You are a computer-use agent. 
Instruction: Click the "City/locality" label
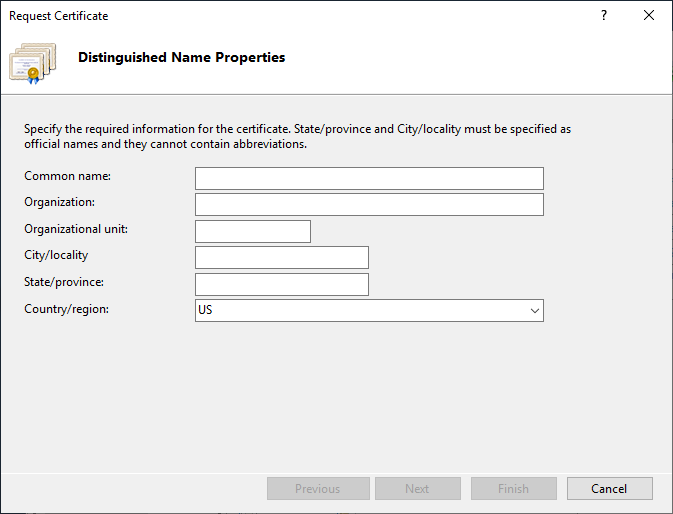(56, 255)
